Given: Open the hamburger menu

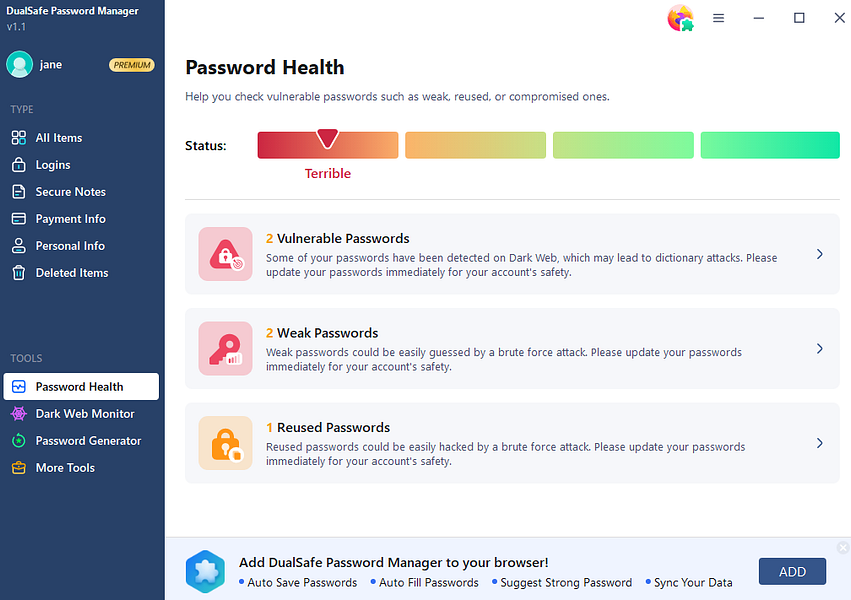Looking at the screenshot, I should click(x=718, y=18).
